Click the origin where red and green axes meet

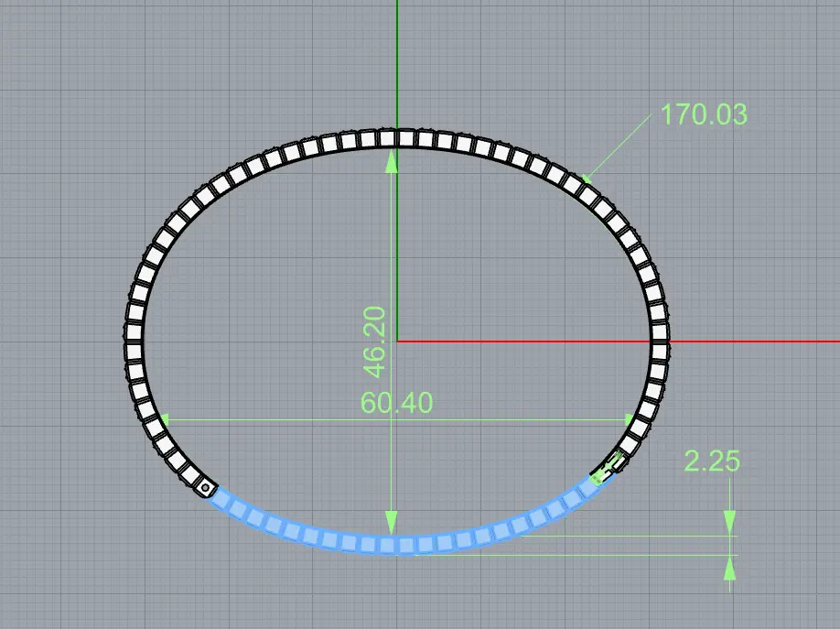point(397,341)
